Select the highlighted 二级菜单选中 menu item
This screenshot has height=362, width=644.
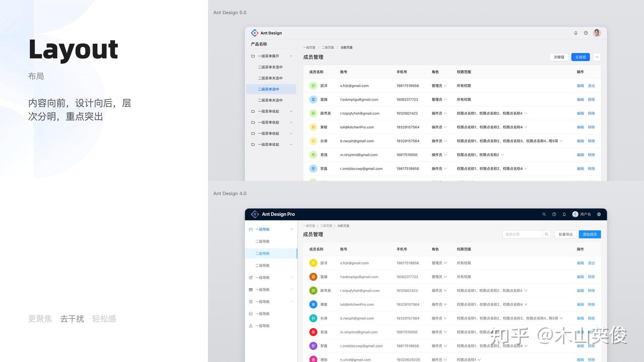[x=268, y=89]
